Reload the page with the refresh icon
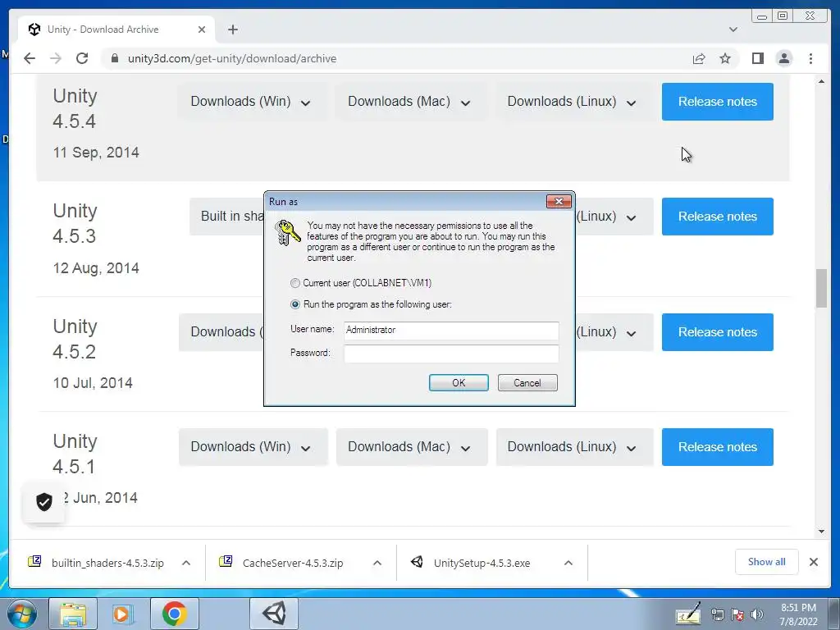The width and height of the screenshot is (840, 630). [82, 58]
